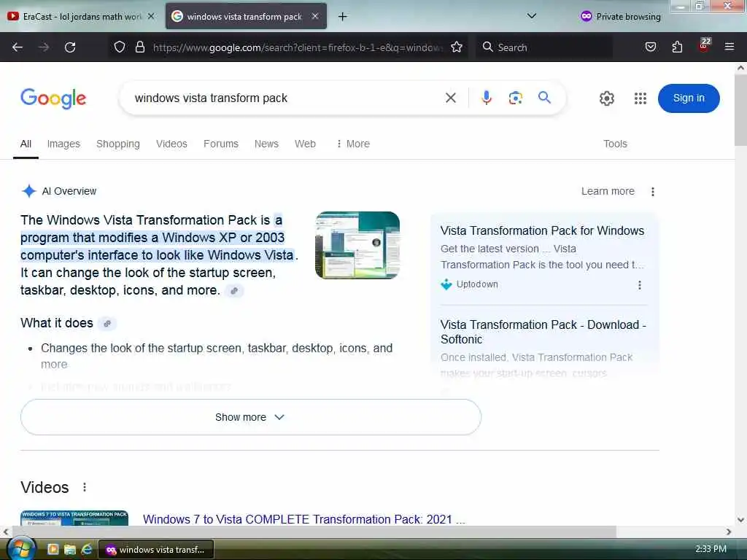Expand the AI overview with Show more
Screen dimensions: 747x560
(x=251, y=417)
